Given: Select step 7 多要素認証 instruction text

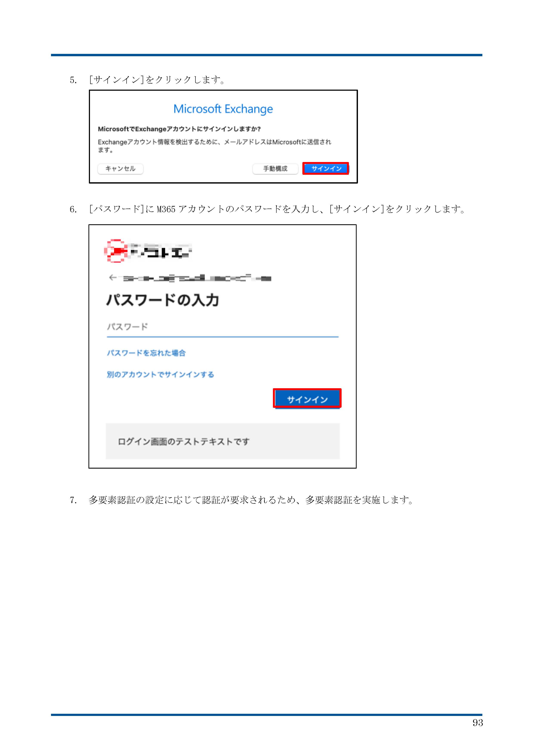Looking at the screenshot, I should 251,500.
